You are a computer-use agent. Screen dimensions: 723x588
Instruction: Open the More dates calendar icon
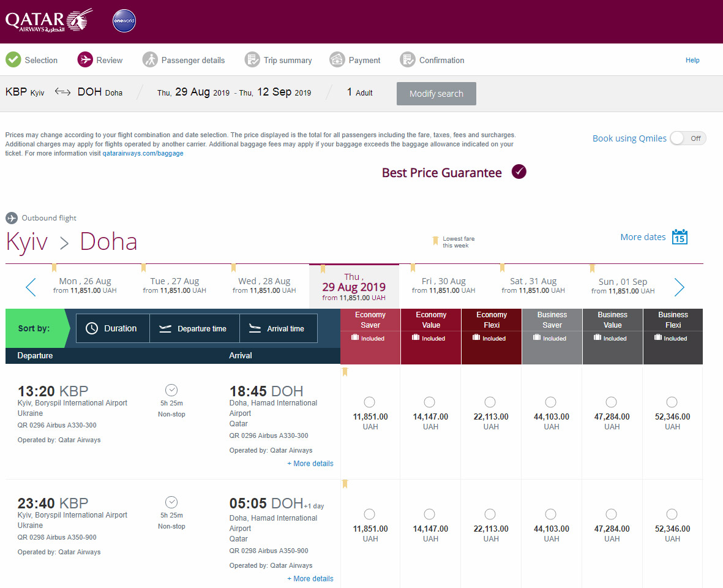(x=680, y=236)
